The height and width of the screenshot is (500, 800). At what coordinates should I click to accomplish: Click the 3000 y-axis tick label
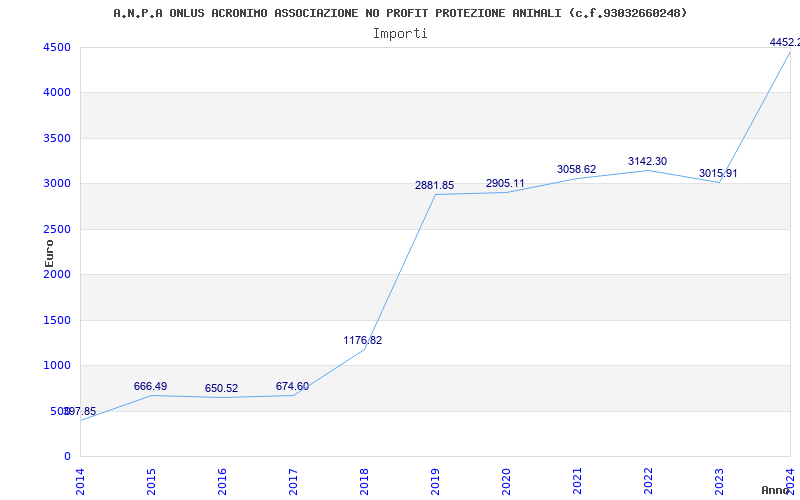(57, 184)
